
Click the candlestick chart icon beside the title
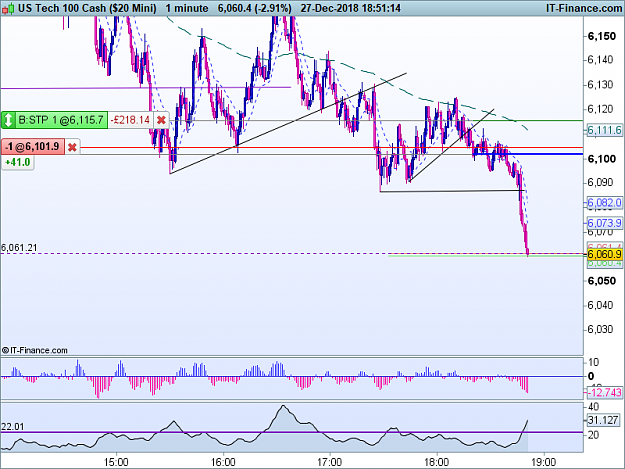[8, 8]
